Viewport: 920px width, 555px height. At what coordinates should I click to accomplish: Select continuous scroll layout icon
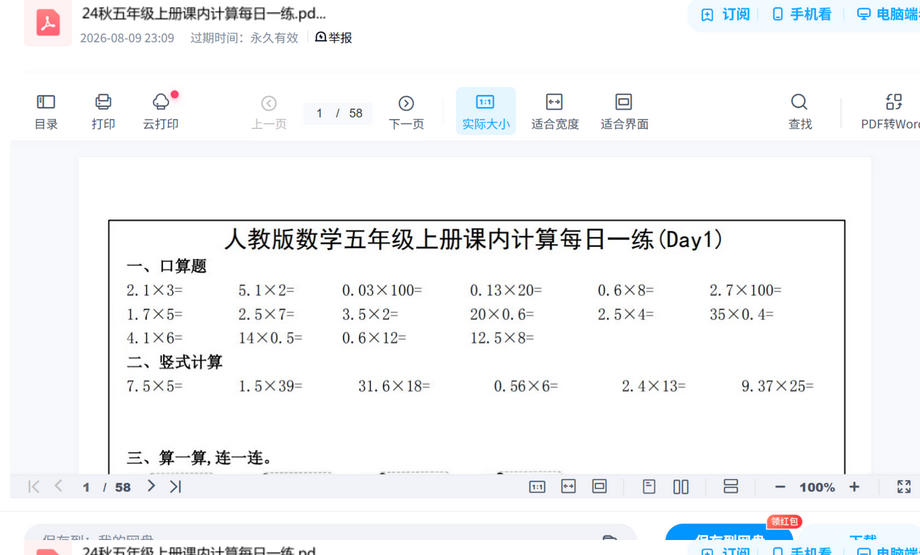point(730,486)
